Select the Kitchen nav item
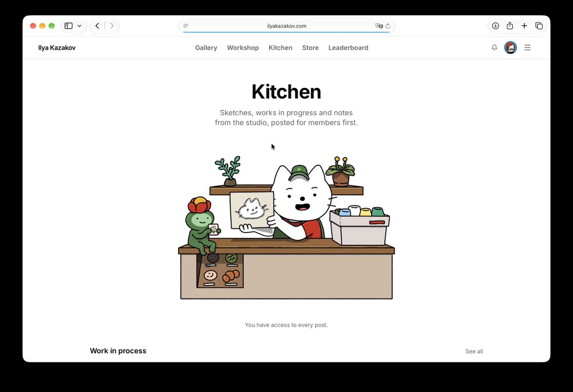Screen dimensions: 573x392 [281, 48]
